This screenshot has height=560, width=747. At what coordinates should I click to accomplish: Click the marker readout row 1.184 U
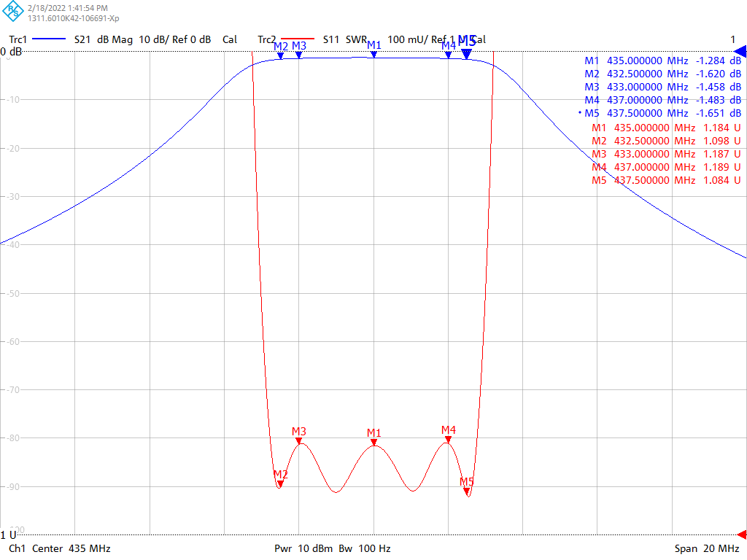tap(666, 128)
